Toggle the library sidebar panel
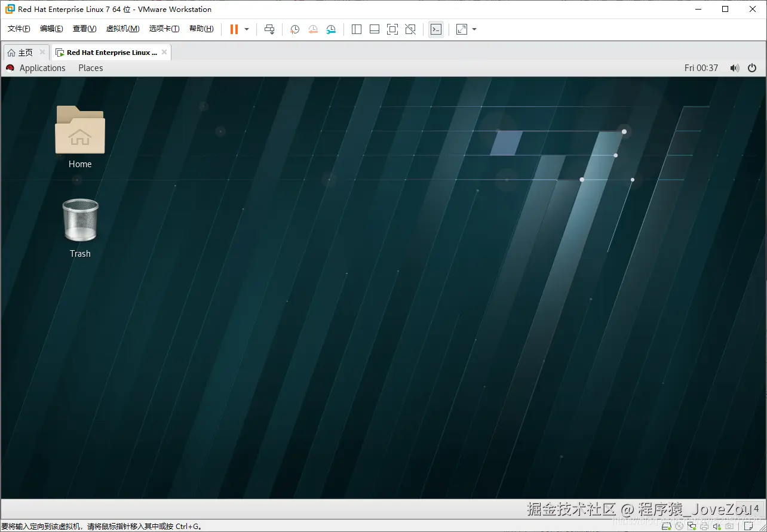 tap(357, 29)
